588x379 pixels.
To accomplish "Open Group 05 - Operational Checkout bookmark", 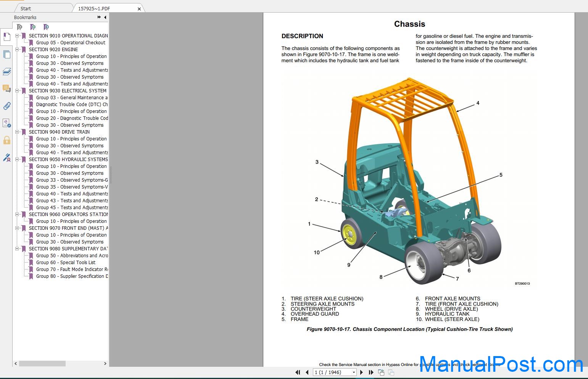I will [71, 42].
